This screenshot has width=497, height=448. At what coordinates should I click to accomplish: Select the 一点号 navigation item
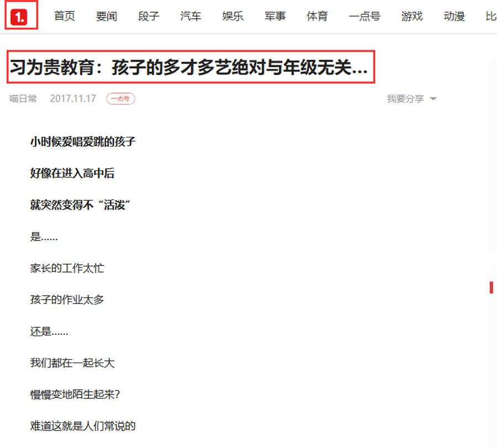point(364,16)
